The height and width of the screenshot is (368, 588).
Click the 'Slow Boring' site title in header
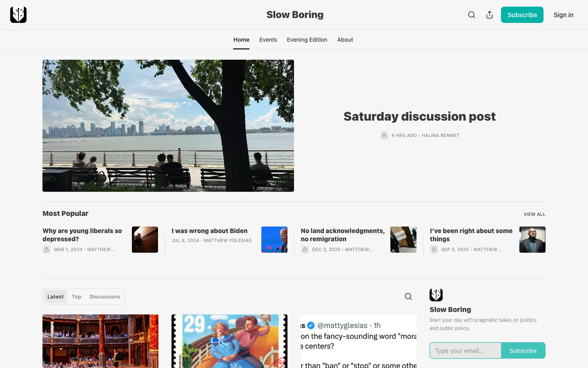tap(295, 15)
